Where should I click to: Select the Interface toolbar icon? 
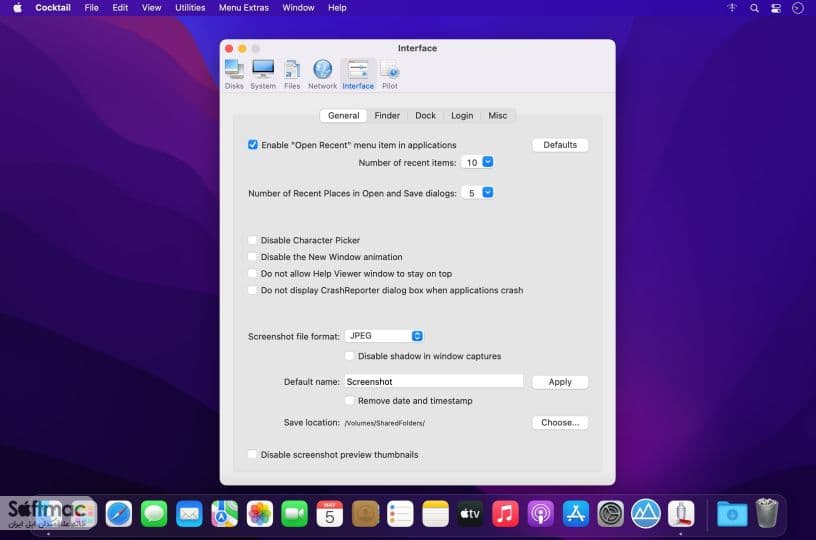pyautogui.click(x=358, y=74)
